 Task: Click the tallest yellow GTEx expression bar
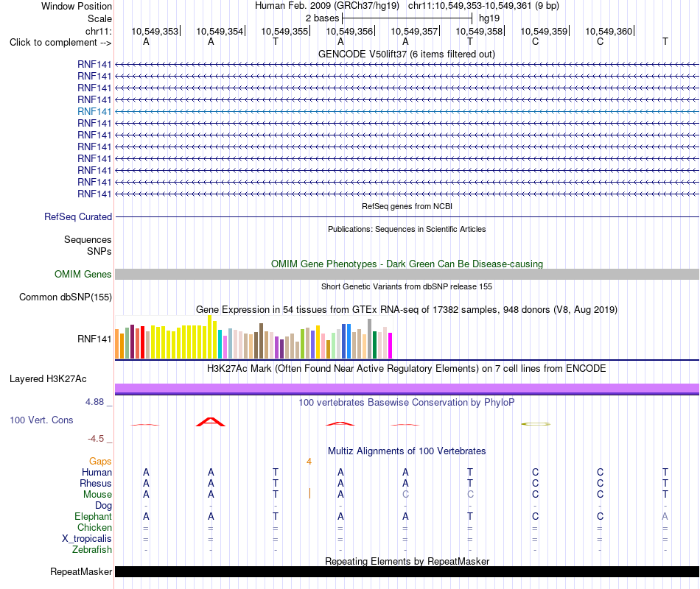pyautogui.click(x=210, y=337)
